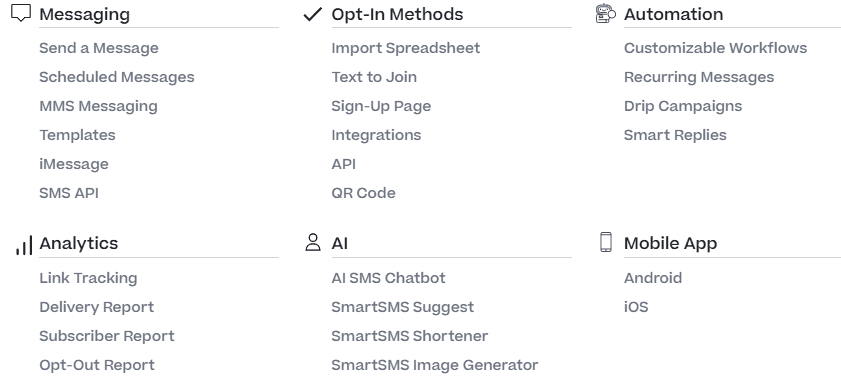The width and height of the screenshot is (841, 390).
Task: Open the Send a Message link
Action: tap(99, 48)
